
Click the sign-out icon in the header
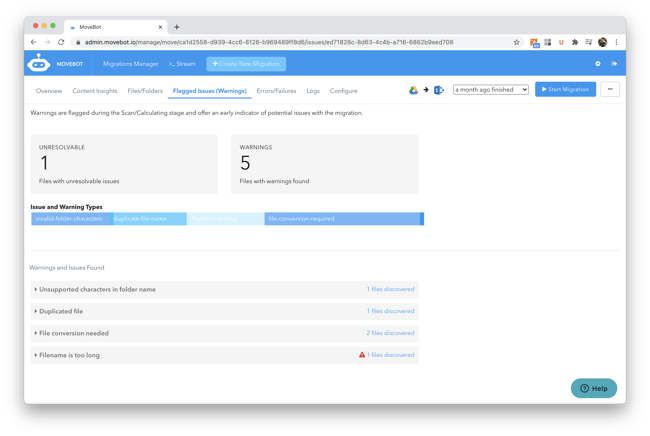[x=614, y=64]
